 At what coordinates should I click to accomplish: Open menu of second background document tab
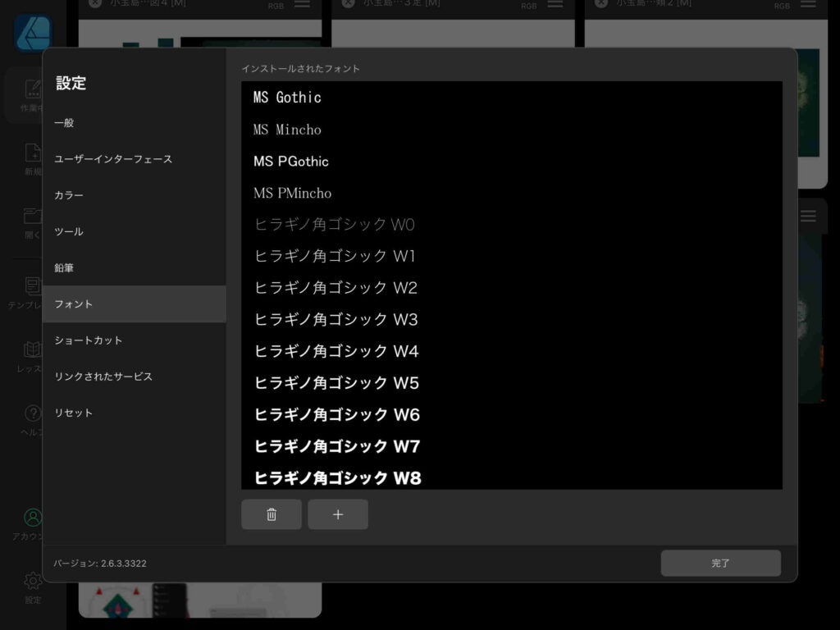(x=555, y=4)
